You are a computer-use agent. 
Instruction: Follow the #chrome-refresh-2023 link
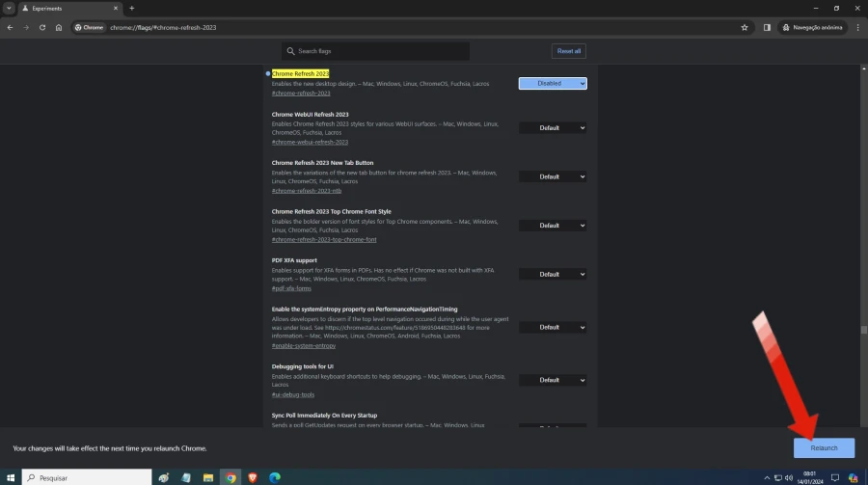(301, 93)
